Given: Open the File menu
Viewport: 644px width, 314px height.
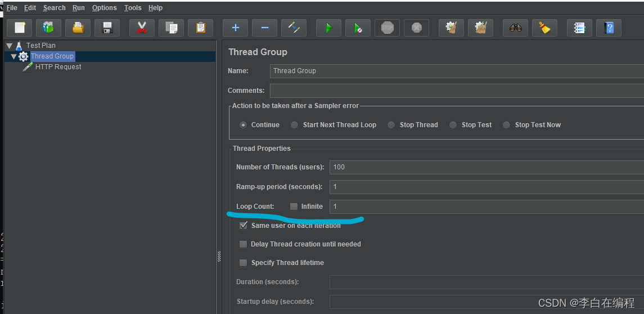Looking at the screenshot, I should pos(12,8).
